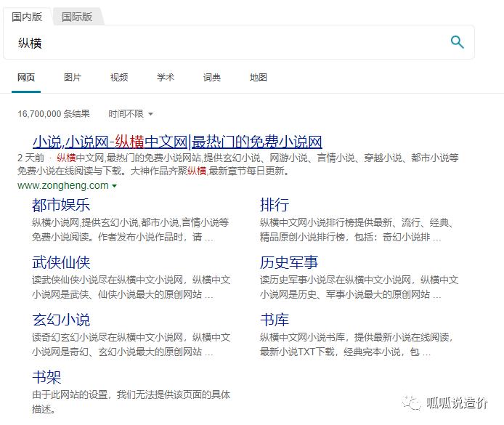This screenshot has height=425, width=504.
Task: Open the 词典 results tab
Action: 212,78
